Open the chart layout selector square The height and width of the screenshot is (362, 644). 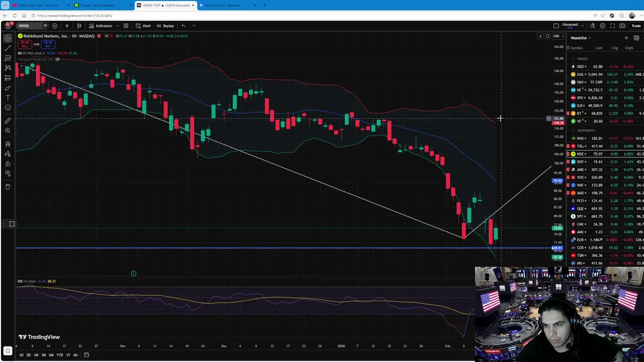[556, 26]
